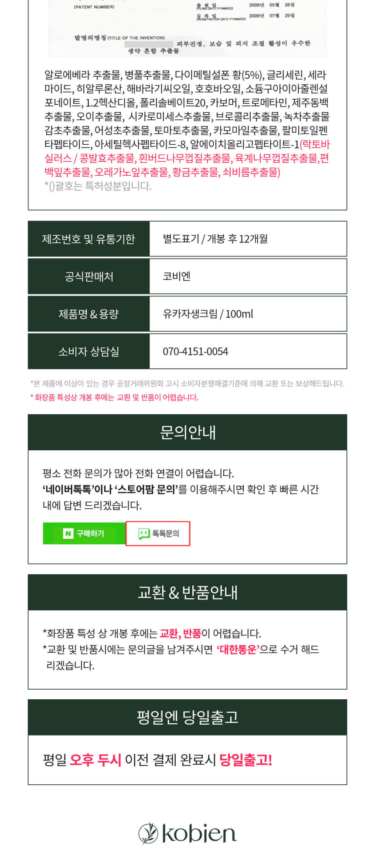
Task: Click the patent certificate image
Action: (187, 28)
